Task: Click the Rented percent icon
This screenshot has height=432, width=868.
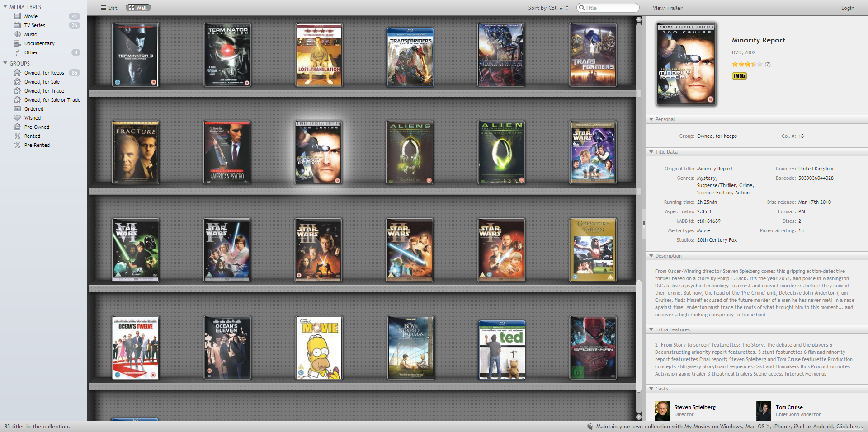Action: coord(17,136)
